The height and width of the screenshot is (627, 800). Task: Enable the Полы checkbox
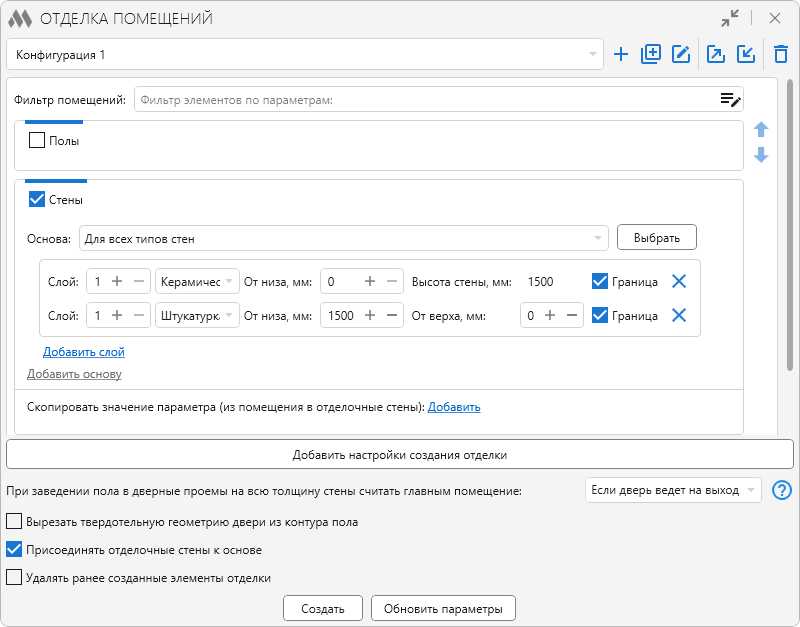point(37,140)
